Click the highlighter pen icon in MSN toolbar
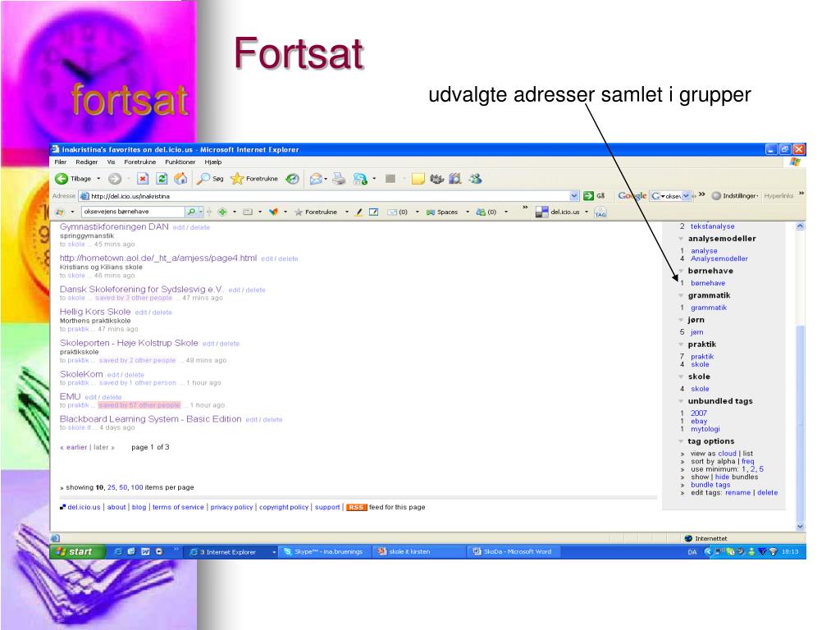Viewport: 840px width, 630px height. click(359, 212)
